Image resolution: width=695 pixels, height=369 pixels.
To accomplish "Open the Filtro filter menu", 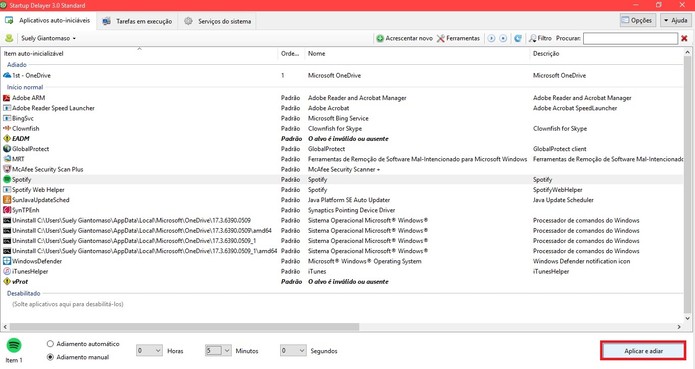I will [x=540, y=39].
